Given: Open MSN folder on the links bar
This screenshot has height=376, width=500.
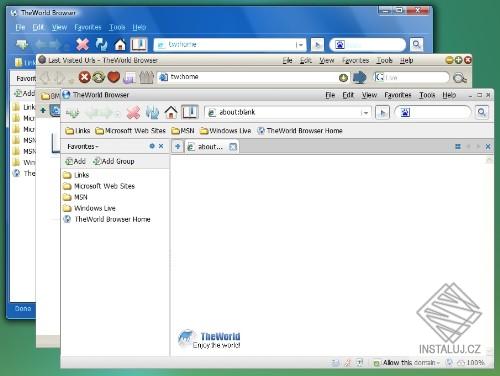Looking at the screenshot, I should tap(183, 131).
